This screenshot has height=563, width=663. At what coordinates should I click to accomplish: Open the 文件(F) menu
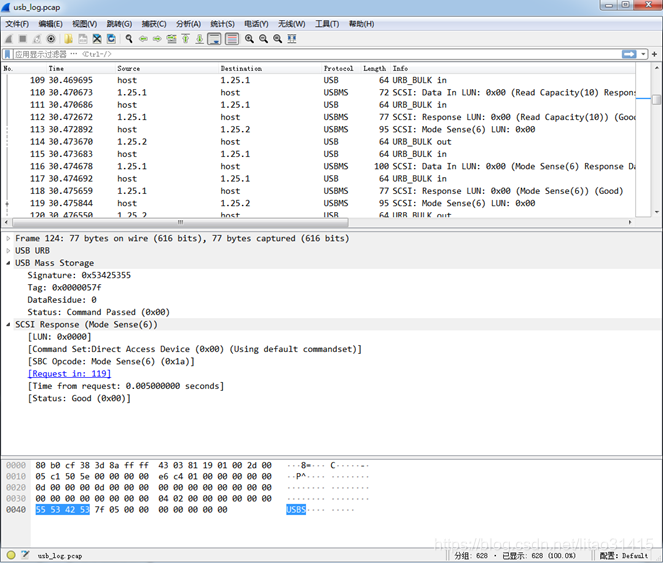coord(17,24)
